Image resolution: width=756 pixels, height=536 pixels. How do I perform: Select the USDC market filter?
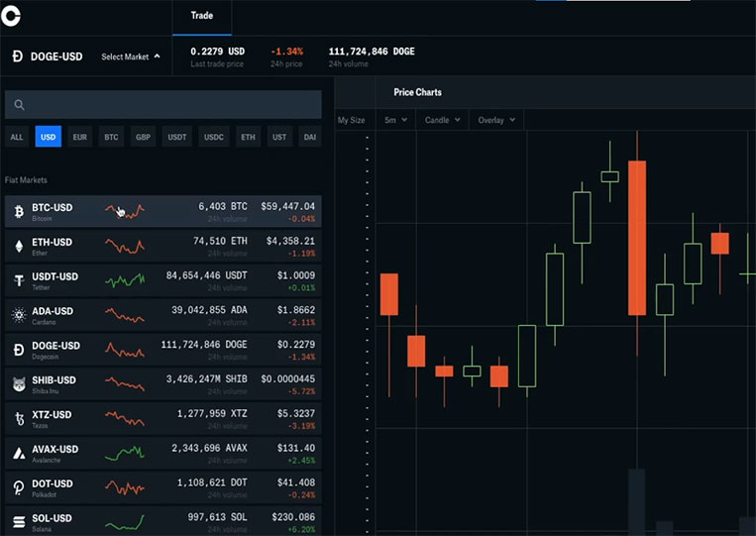tap(214, 137)
